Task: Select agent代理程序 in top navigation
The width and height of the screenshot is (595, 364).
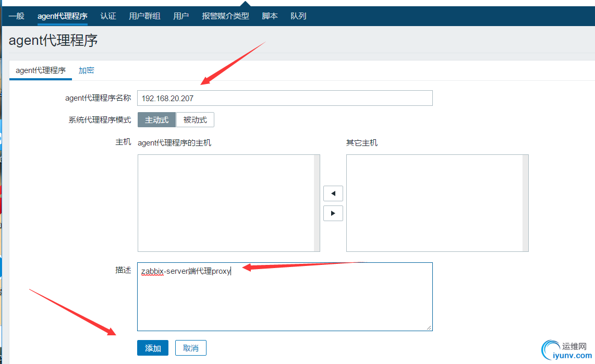Action: (x=62, y=16)
